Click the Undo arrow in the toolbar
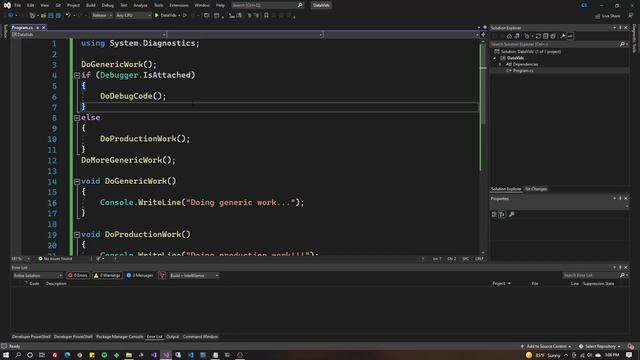The height and width of the screenshot is (360, 640). (x=68, y=16)
